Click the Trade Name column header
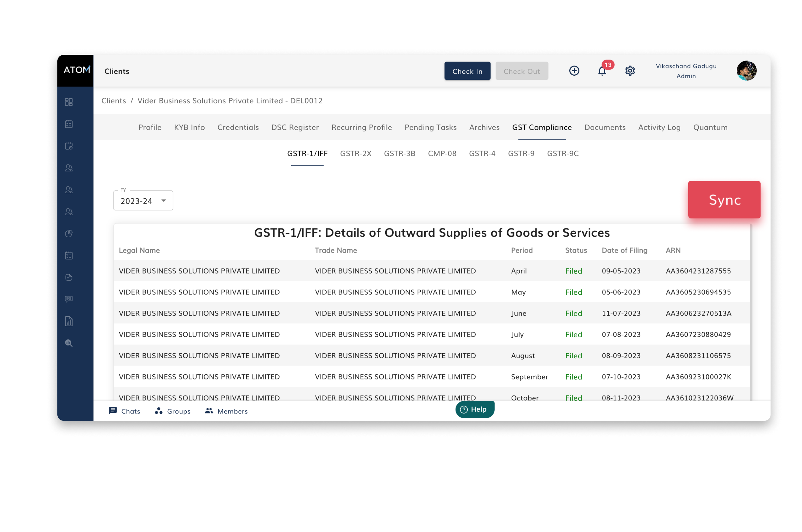Screen dimensions: 802x532 pos(336,250)
